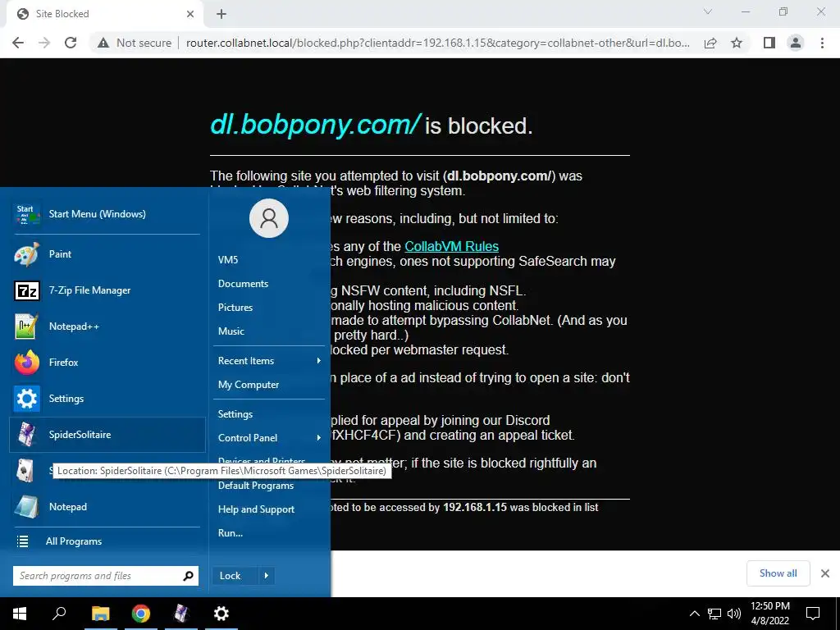Screen dimensions: 840x630
Task: Open Chrome three-dot menu
Action: click(x=822, y=43)
